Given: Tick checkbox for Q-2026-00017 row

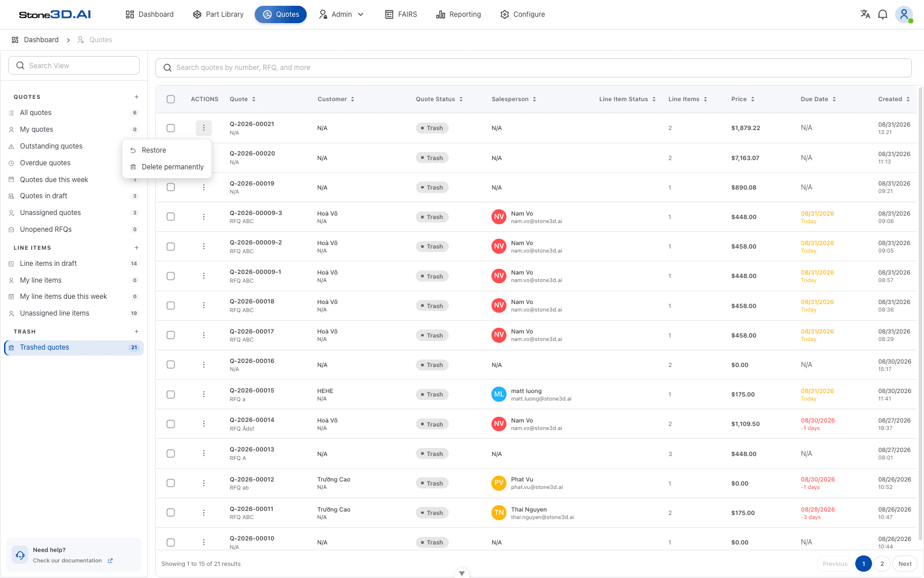Looking at the screenshot, I should pos(171,335).
